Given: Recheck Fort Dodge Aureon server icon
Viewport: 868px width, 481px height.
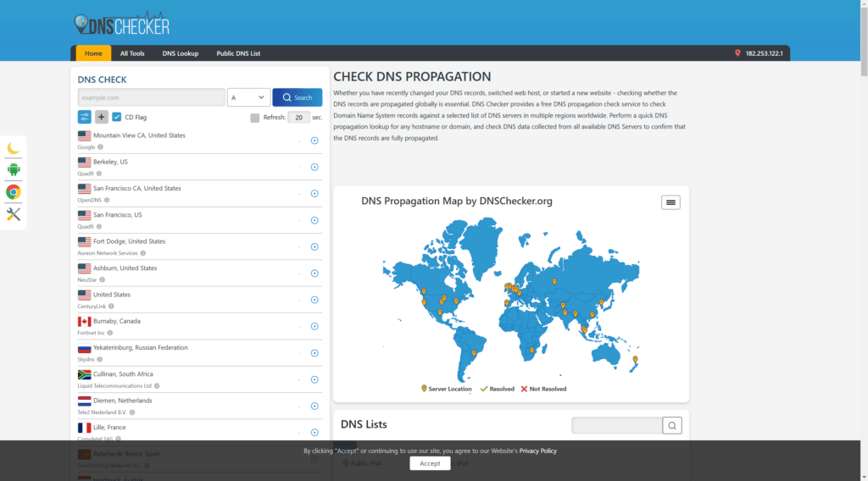Looking at the screenshot, I should [x=314, y=246].
